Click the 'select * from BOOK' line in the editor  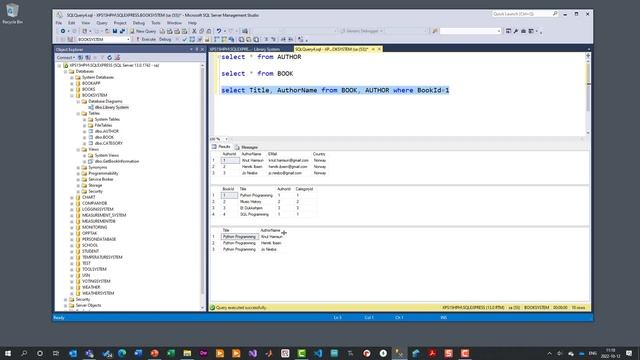point(257,74)
